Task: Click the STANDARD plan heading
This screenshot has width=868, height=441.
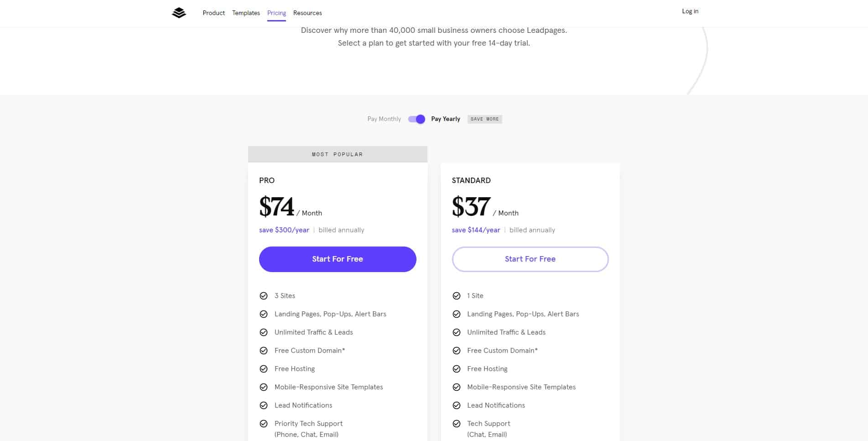Action: 471,180
